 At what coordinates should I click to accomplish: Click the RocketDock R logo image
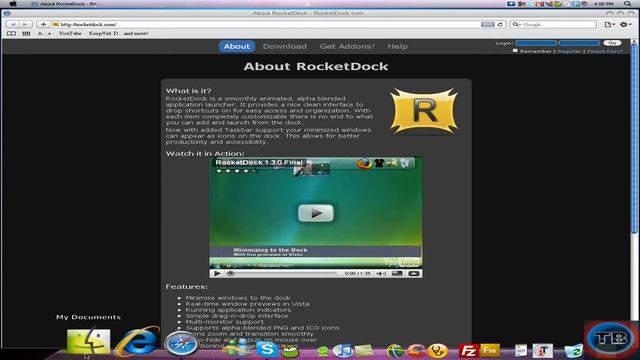tap(424, 111)
